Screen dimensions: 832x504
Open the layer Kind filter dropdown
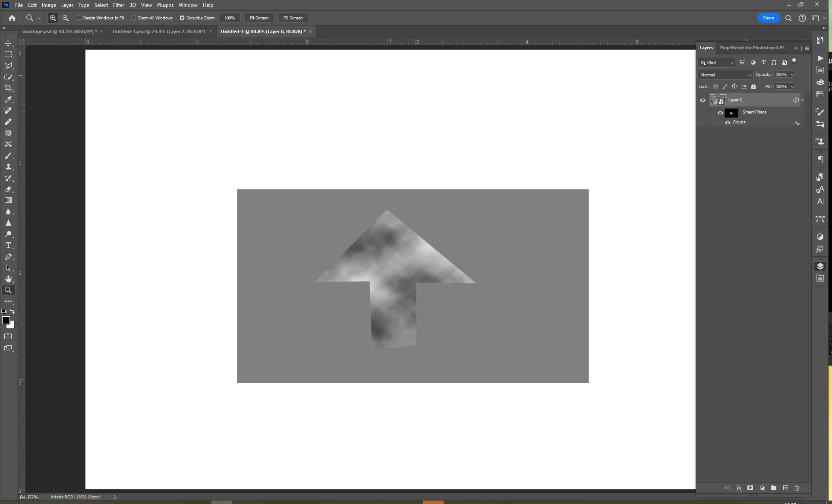point(717,63)
